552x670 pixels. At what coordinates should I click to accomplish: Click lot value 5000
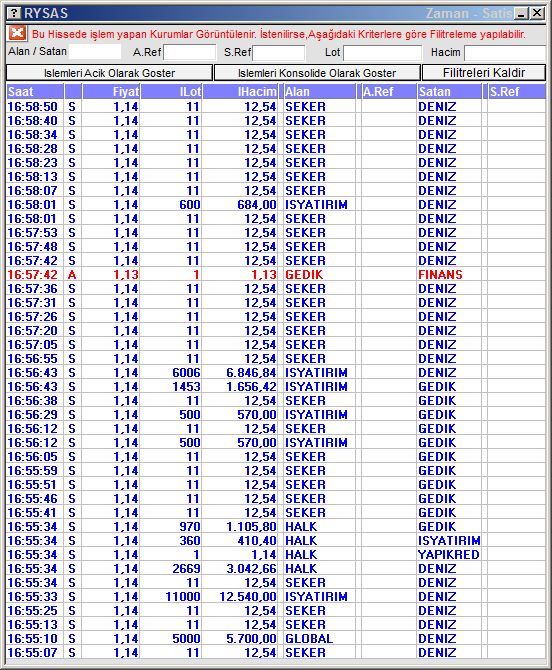point(186,638)
